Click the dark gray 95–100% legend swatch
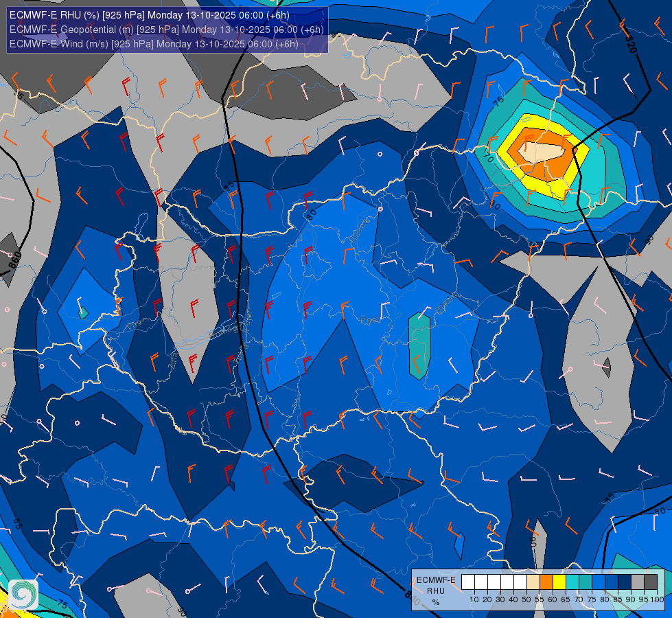The height and width of the screenshot is (618, 672). coord(651,582)
